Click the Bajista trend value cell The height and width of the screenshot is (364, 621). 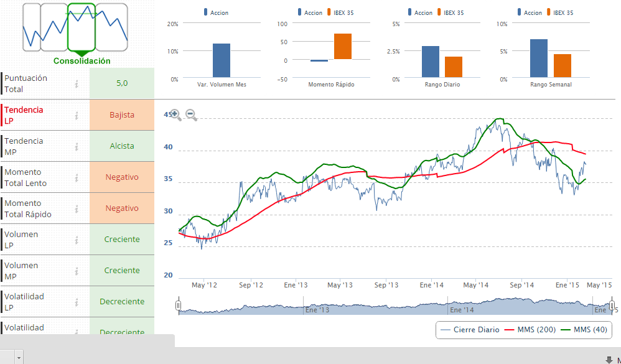tap(121, 115)
